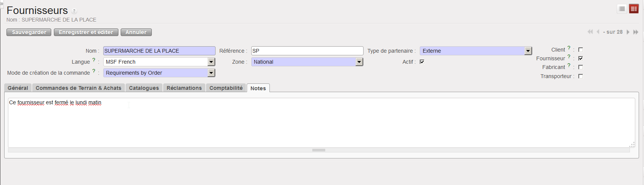The width and height of the screenshot is (644, 185).
Task: Click help icon next to Fournisseurs title
Action: (x=74, y=11)
